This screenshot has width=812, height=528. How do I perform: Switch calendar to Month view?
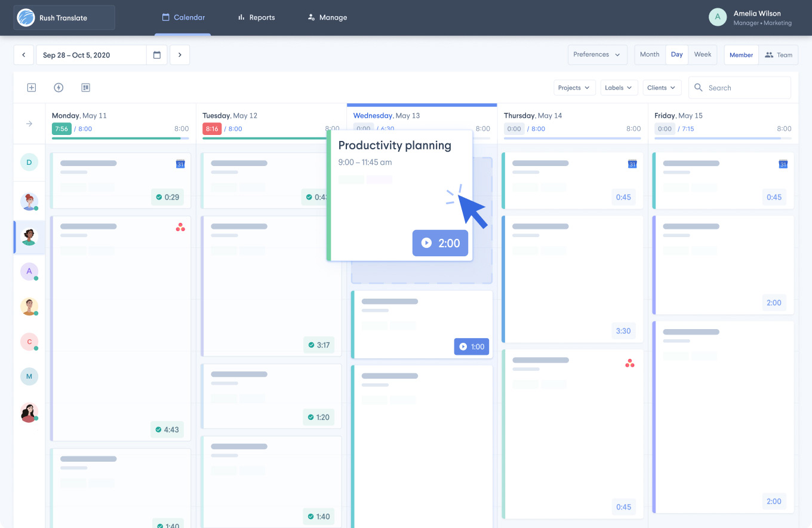click(650, 54)
